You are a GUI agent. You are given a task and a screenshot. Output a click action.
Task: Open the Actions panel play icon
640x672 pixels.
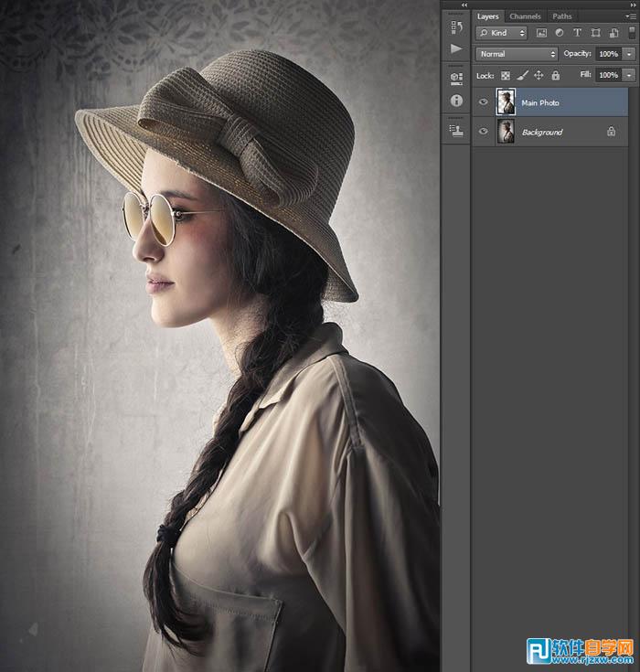(456, 48)
